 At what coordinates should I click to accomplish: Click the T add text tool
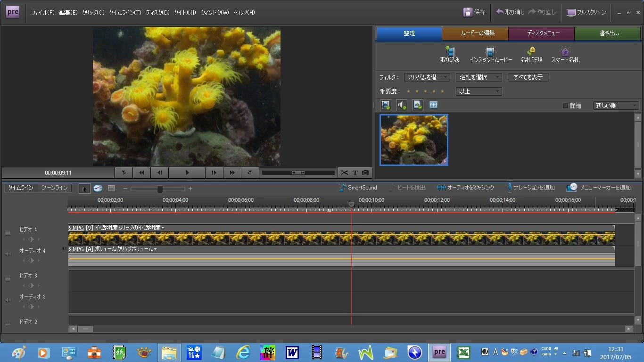(355, 173)
